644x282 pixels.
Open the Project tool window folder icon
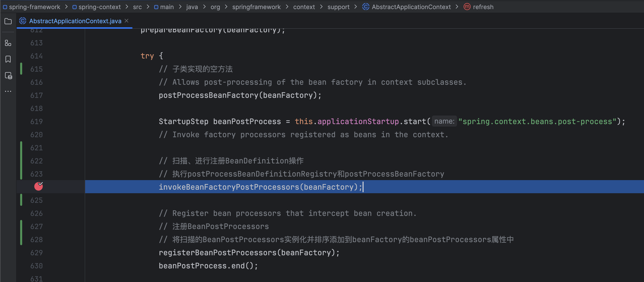click(8, 21)
